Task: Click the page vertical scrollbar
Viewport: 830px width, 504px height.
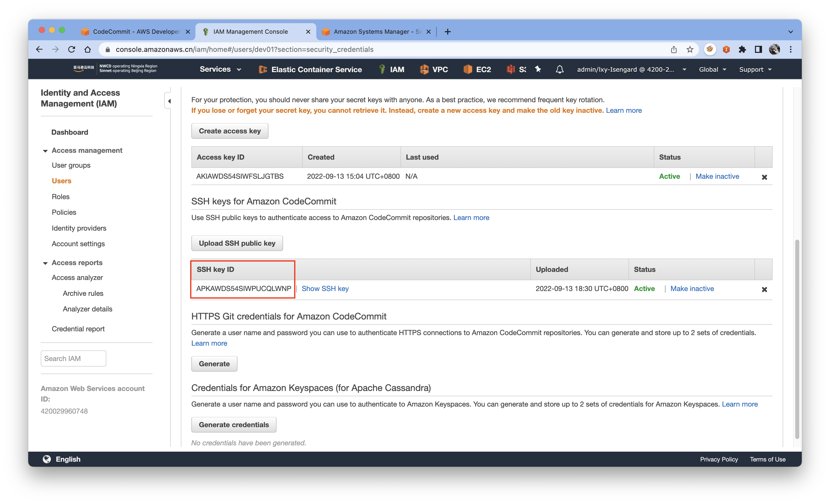Action: 797,339
